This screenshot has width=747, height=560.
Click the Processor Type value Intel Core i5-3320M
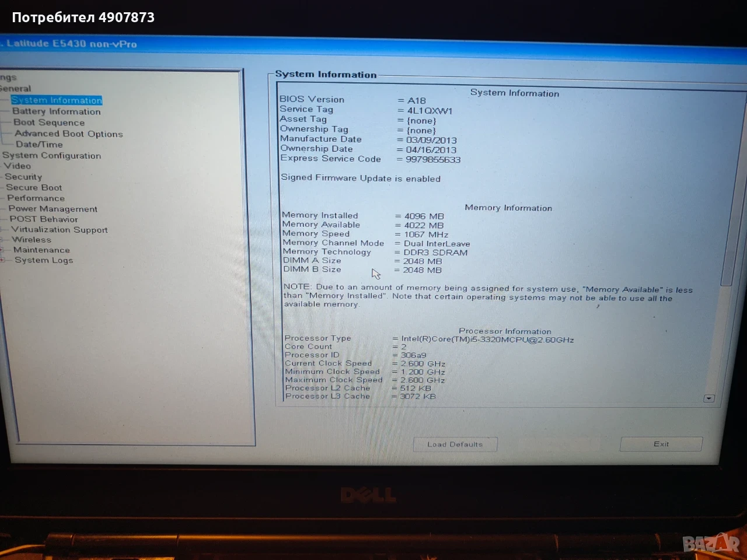pos(487,339)
